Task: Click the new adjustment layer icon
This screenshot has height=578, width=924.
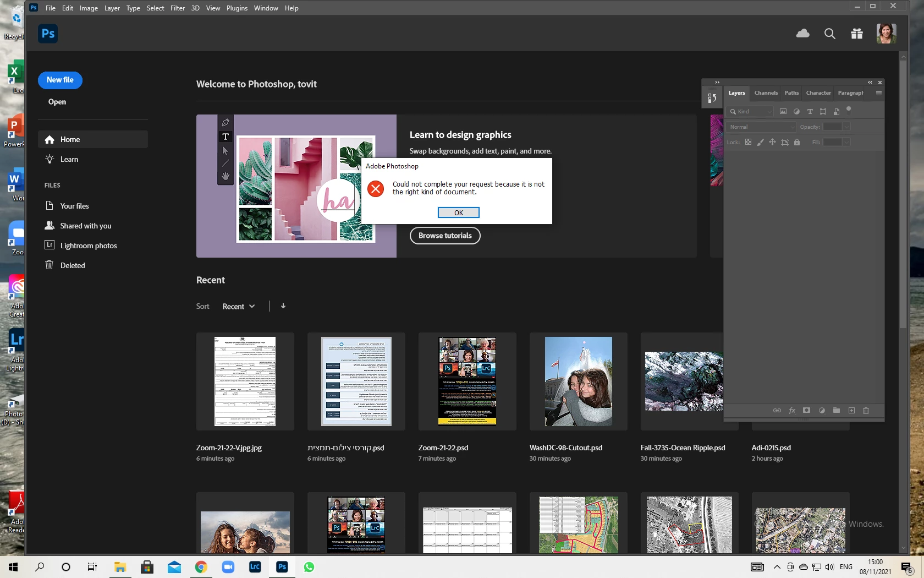Action: tap(822, 411)
